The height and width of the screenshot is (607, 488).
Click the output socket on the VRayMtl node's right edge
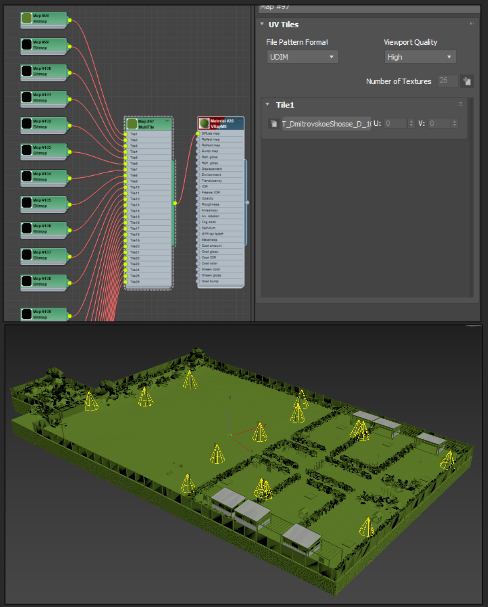pos(247,202)
